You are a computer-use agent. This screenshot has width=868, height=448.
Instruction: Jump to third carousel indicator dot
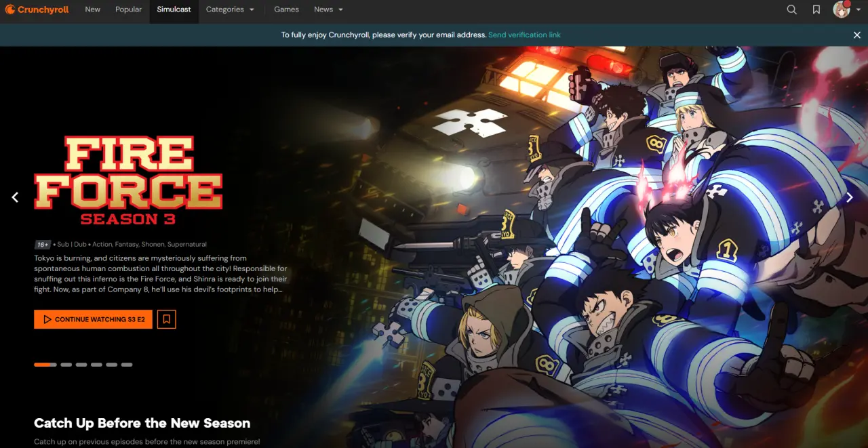tap(81, 365)
